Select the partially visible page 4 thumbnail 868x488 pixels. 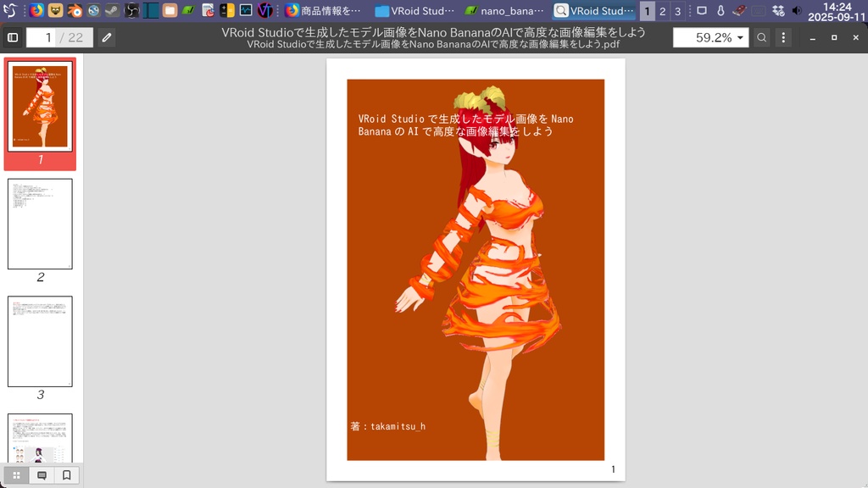coord(40,438)
